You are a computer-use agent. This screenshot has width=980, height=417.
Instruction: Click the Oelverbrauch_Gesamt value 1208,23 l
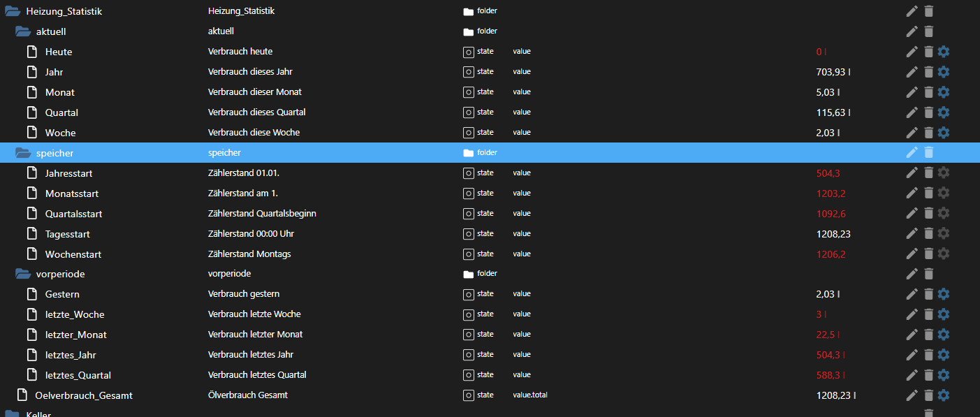point(835,396)
